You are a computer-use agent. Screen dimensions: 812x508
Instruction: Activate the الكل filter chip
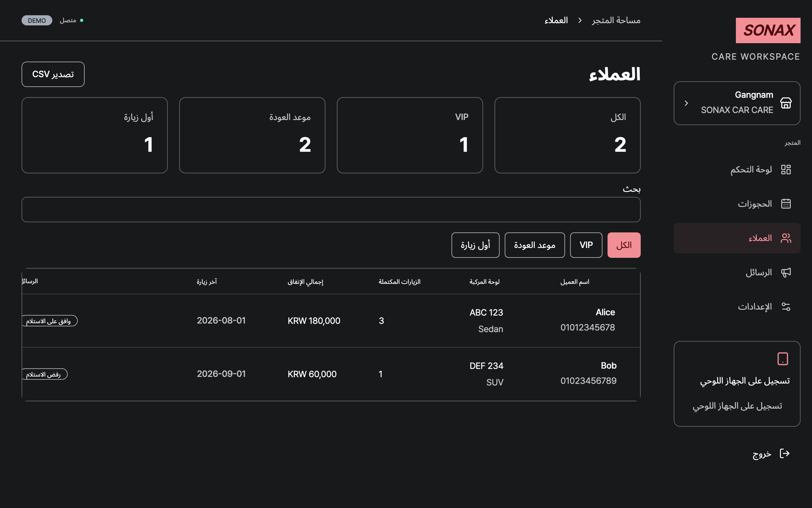[624, 245]
